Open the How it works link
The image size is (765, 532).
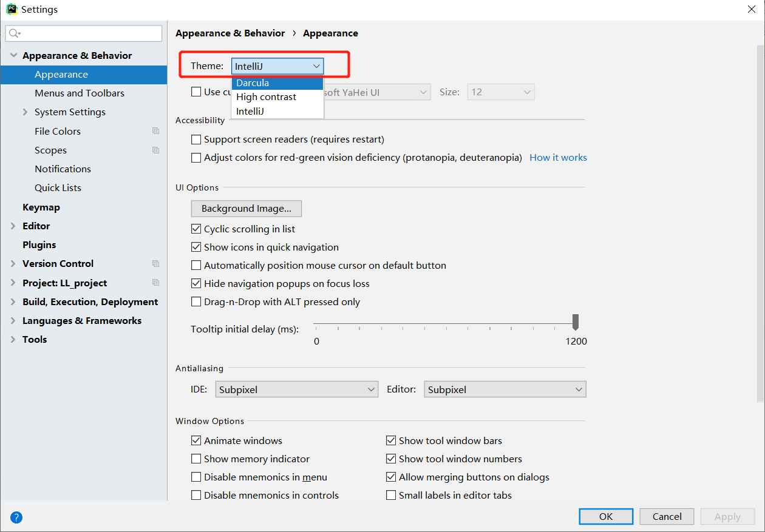point(558,158)
